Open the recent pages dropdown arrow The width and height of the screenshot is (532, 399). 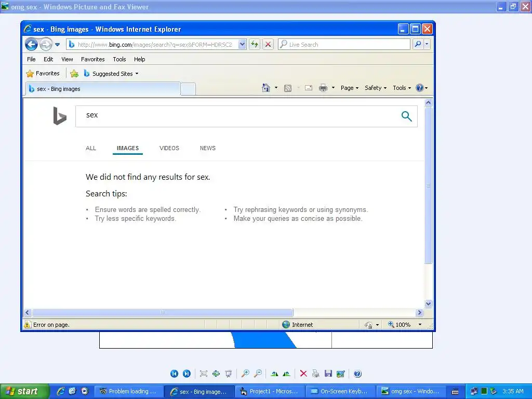click(x=57, y=45)
